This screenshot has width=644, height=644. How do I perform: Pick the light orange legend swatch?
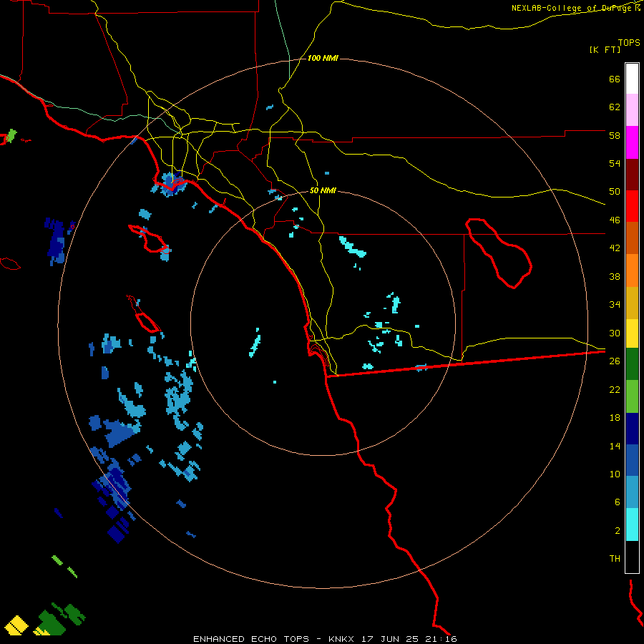[x=632, y=270]
